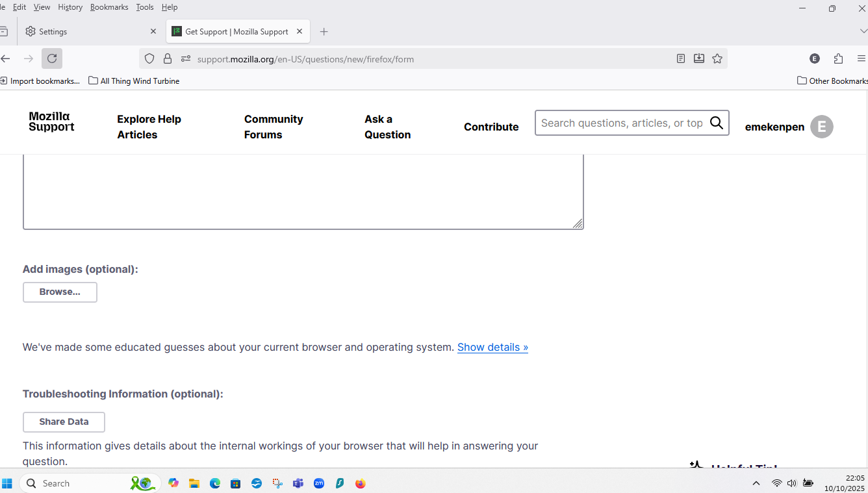Open Wi-Fi network settings in system tray
The width and height of the screenshot is (868, 493).
[776, 483]
